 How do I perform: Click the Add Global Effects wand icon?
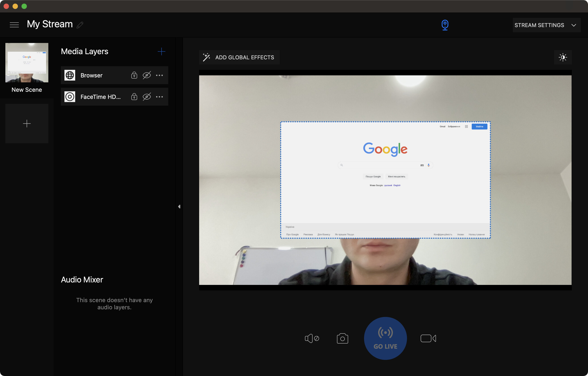(x=207, y=57)
